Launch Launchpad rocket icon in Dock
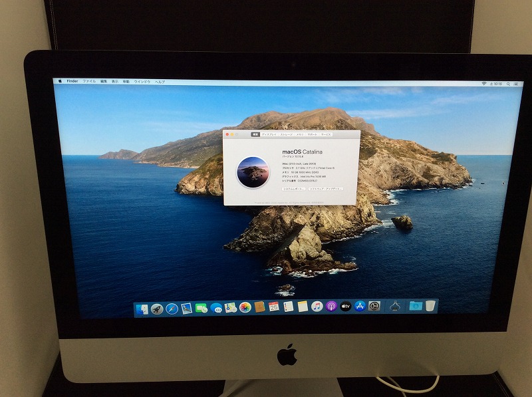The height and width of the screenshot is (397, 532). (157, 309)
